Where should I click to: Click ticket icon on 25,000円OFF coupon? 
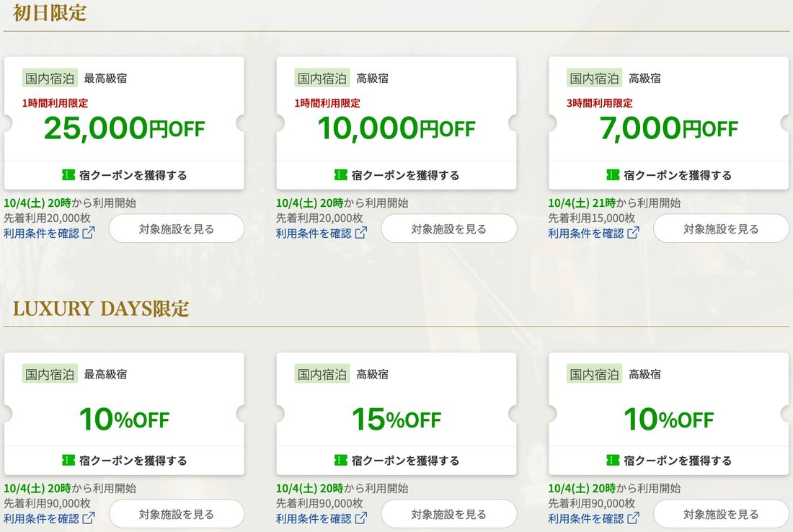coord(68,175)
